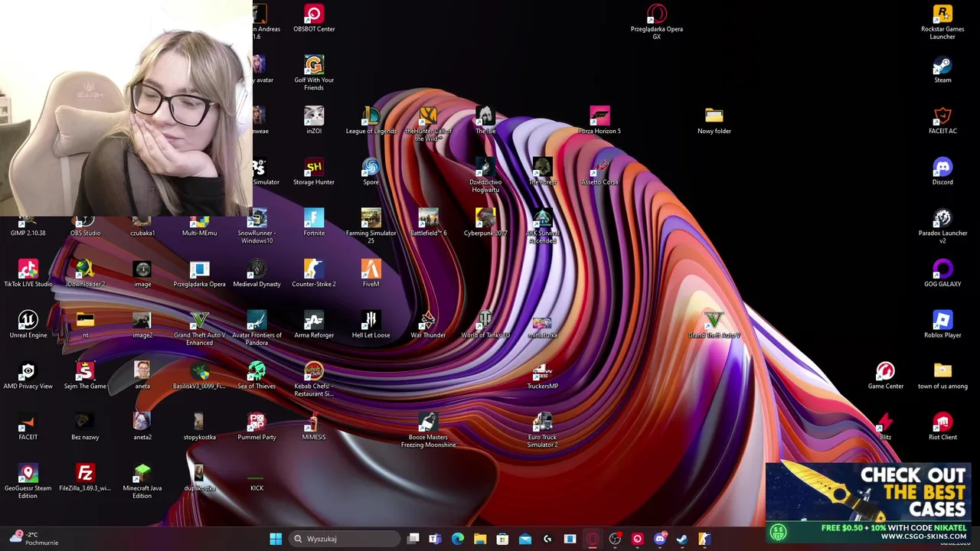The height and width of the screenshot is (551, 980).
Task: Open the OBSBOT Center desktop icon
Action: point(314,19)
